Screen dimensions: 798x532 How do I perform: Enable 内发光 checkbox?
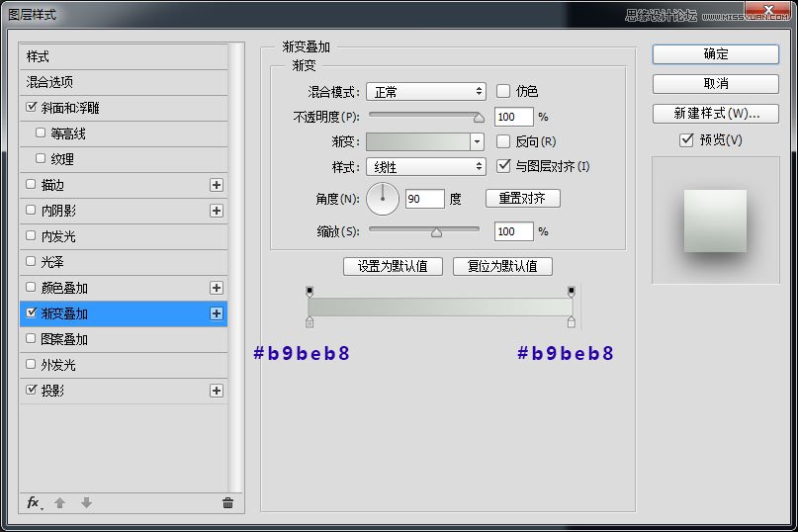(x=31, y=235)
